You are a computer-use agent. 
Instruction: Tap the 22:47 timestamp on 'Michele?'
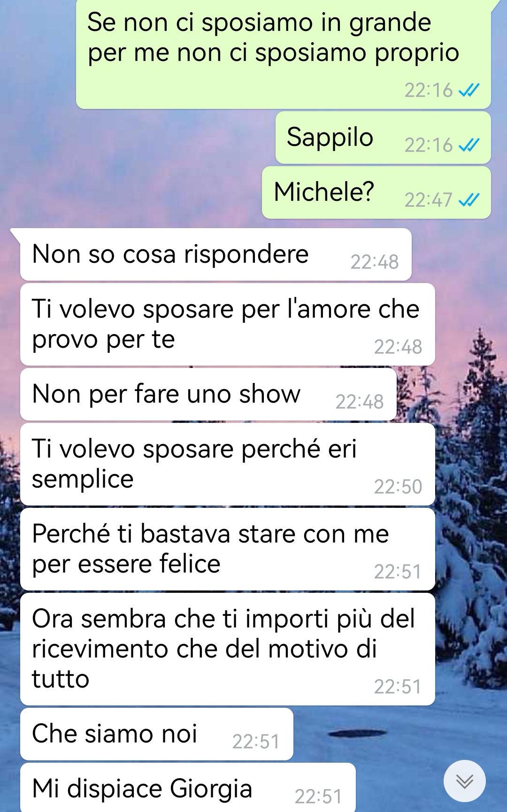pyautogui.click(x=428, y=200)
